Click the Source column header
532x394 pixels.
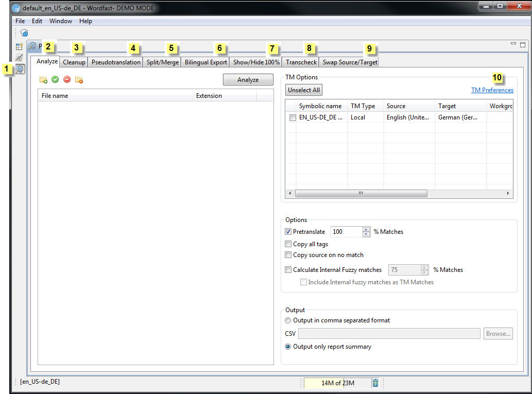409,106
